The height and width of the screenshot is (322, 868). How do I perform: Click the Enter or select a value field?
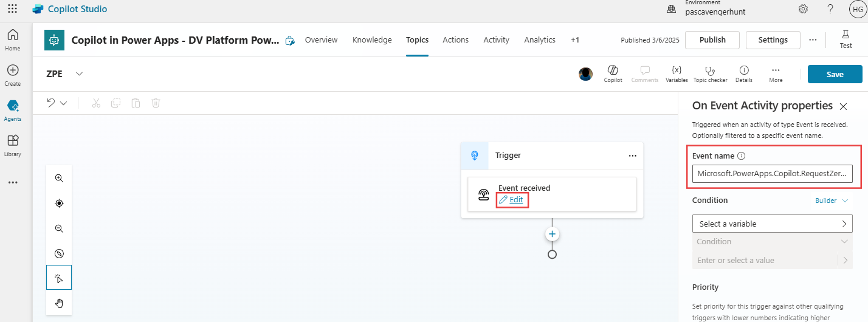click(x=765, y=260)
